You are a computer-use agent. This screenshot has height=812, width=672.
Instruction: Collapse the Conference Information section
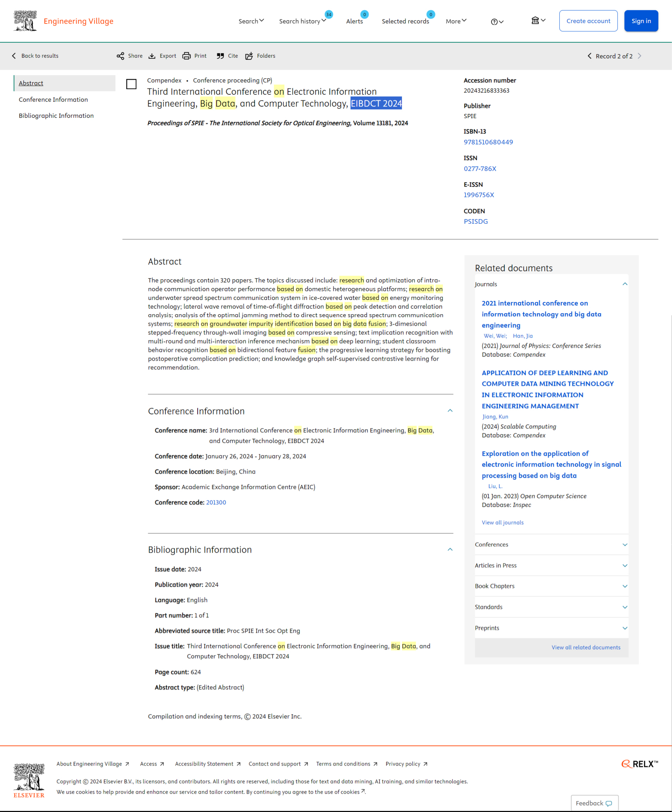(x=450, y=411)
